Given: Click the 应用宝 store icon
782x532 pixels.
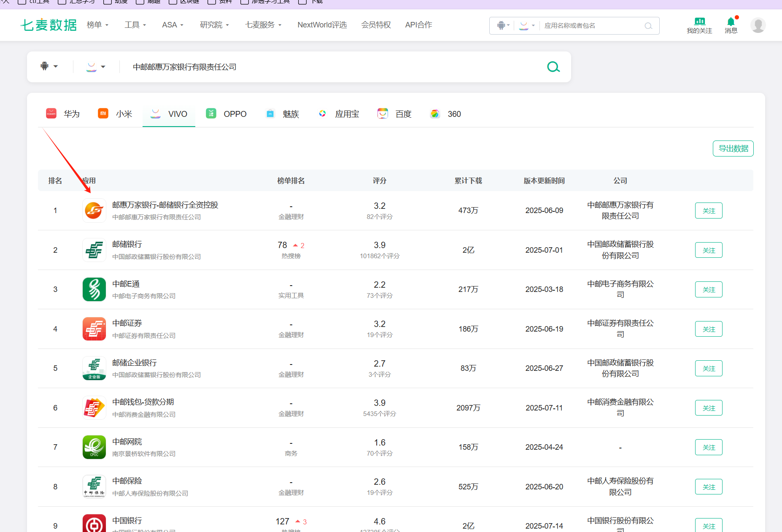Looking at the screenshot, I should coord(322,113).
